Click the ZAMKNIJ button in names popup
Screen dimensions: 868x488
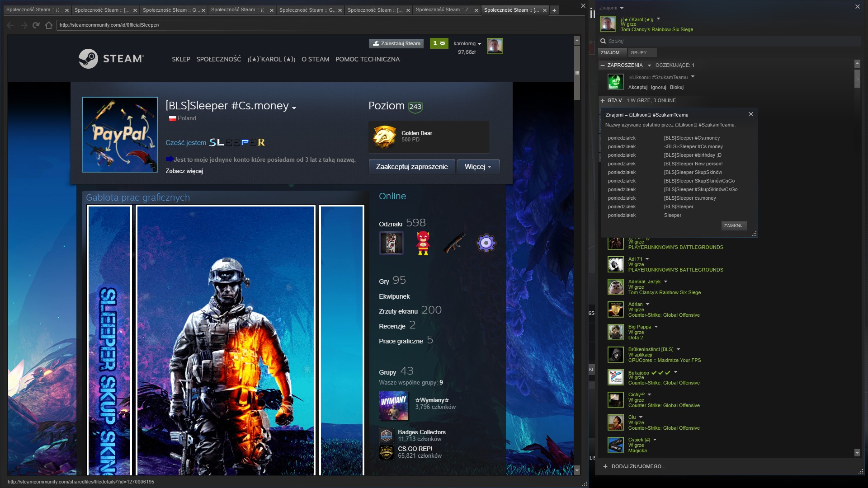[x=733, y=225]
